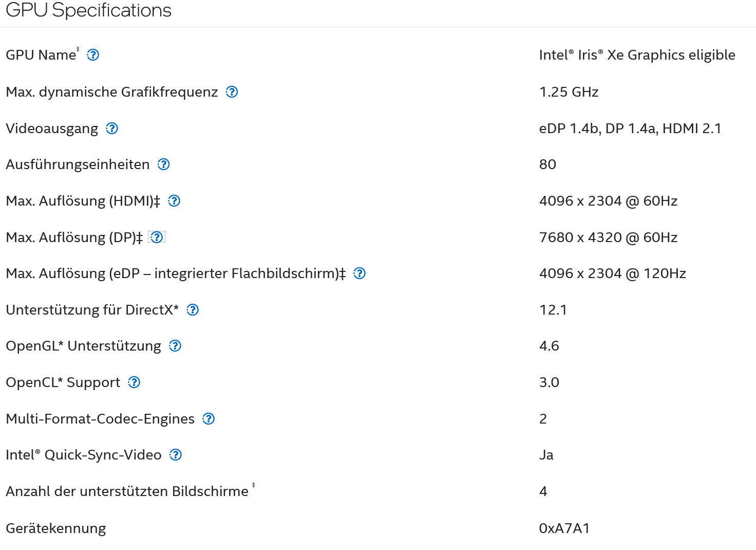
Task: Show info for eDP integrierter Flachbildschirm resolution
Action: tap(360, 273)
